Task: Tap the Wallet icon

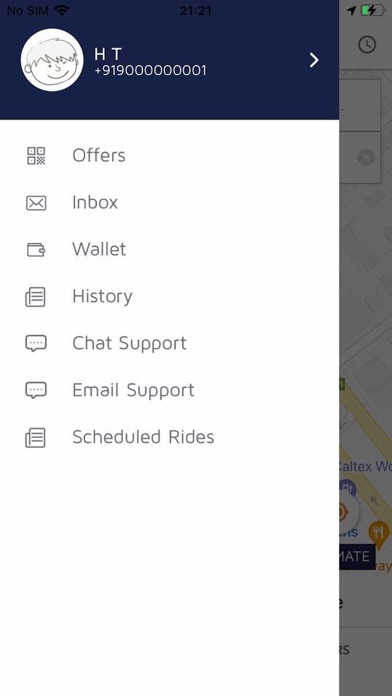Action: point(36,250)
